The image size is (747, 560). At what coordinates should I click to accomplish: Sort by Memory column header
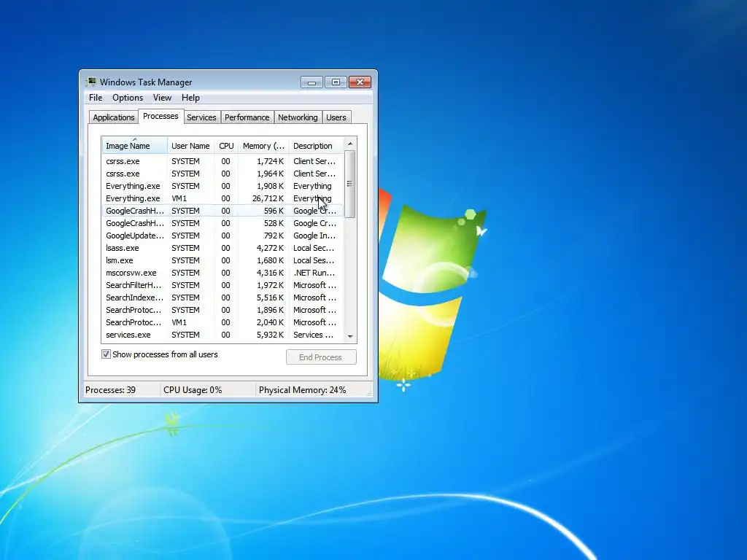[263, 146]
